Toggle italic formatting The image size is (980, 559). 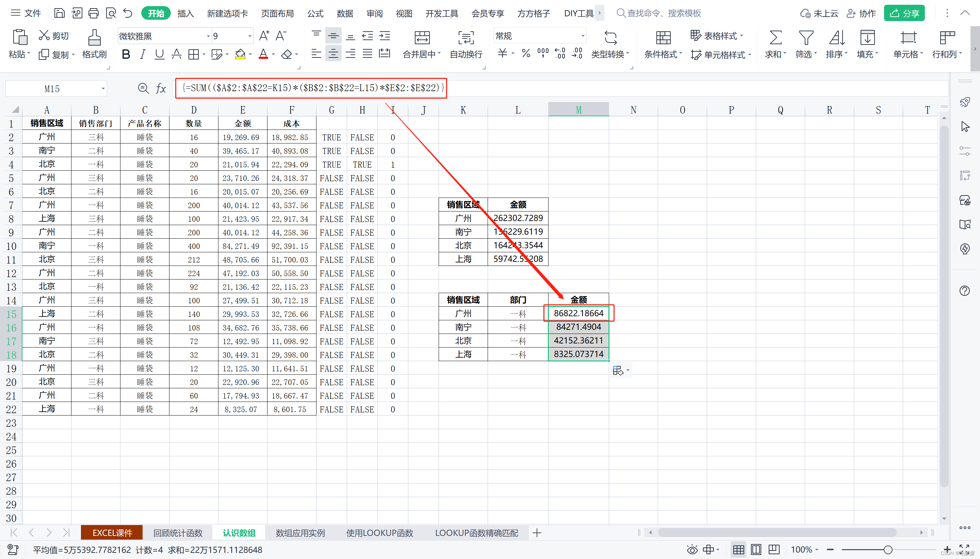coord(143,54)
